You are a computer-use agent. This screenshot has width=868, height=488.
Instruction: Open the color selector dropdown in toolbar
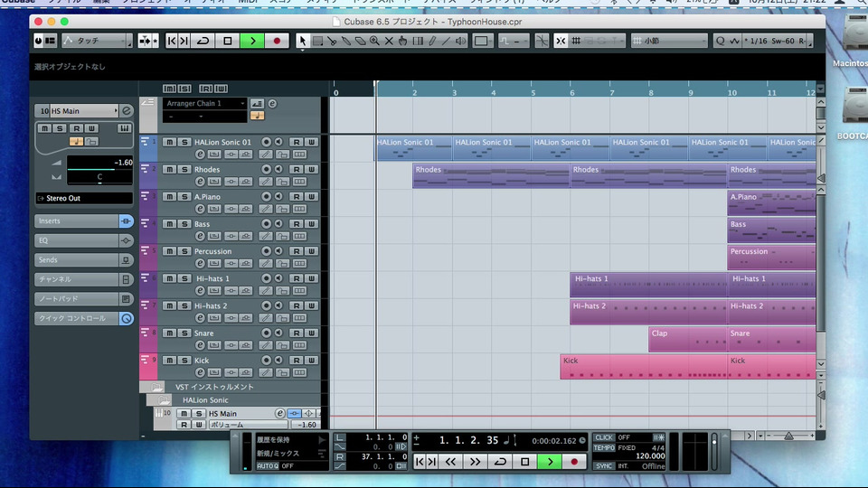pos(482,41)
